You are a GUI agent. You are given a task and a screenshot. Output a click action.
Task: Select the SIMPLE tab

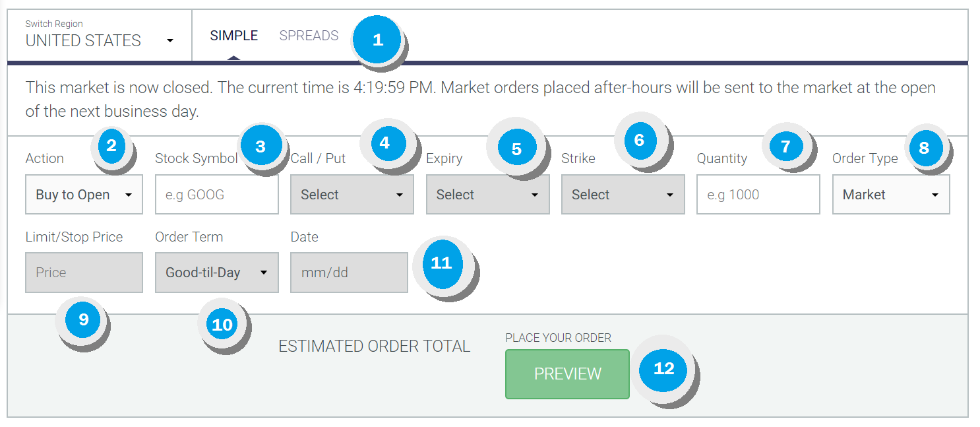click(234, 36)
